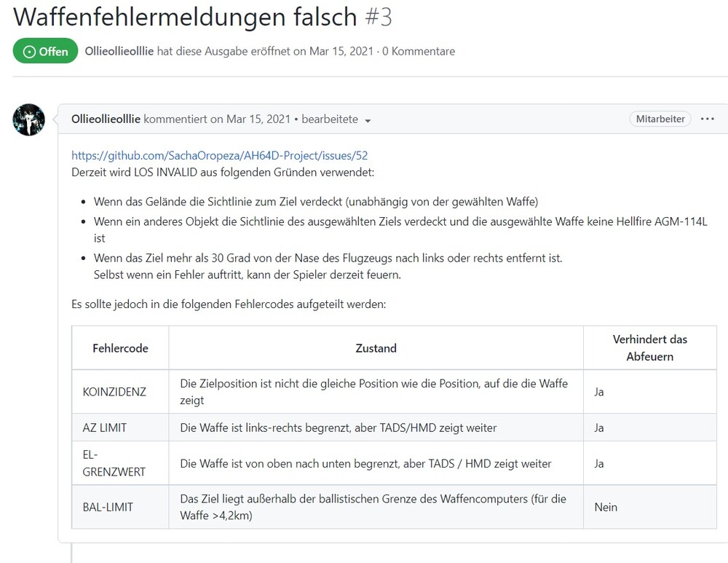Image resolution: width=728 pixels, height=563 pixels.
Task: Click the comment date Mar 15, 2021
Action: click(x=258, y=119)
